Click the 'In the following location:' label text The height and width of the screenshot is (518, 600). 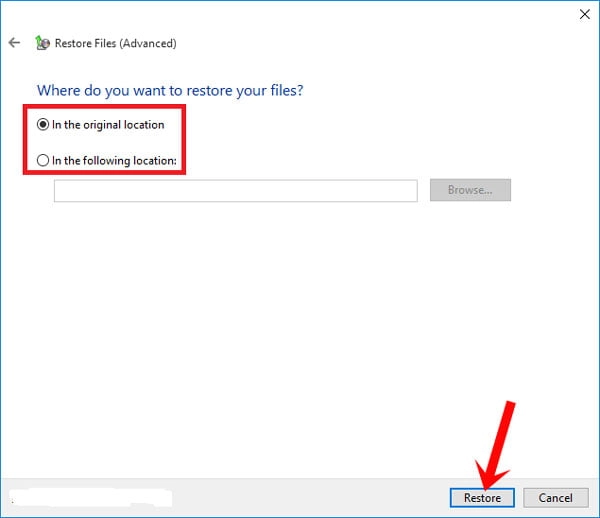point(113,160)
